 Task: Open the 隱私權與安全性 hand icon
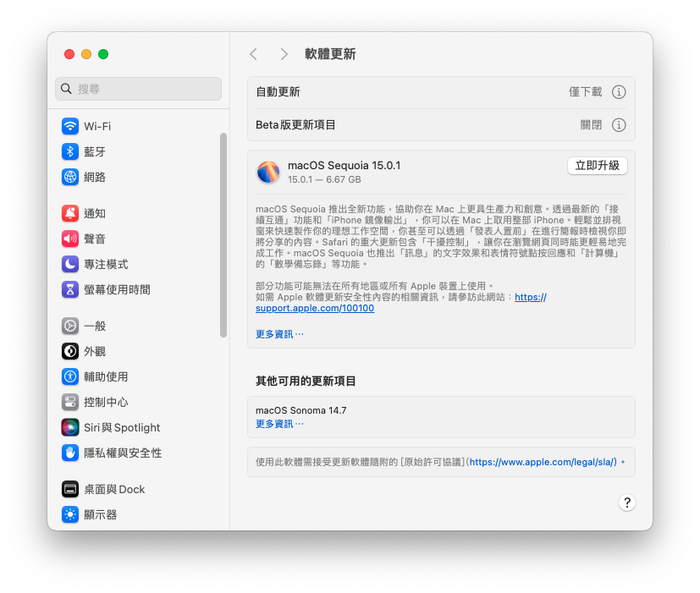coord(70,453)
